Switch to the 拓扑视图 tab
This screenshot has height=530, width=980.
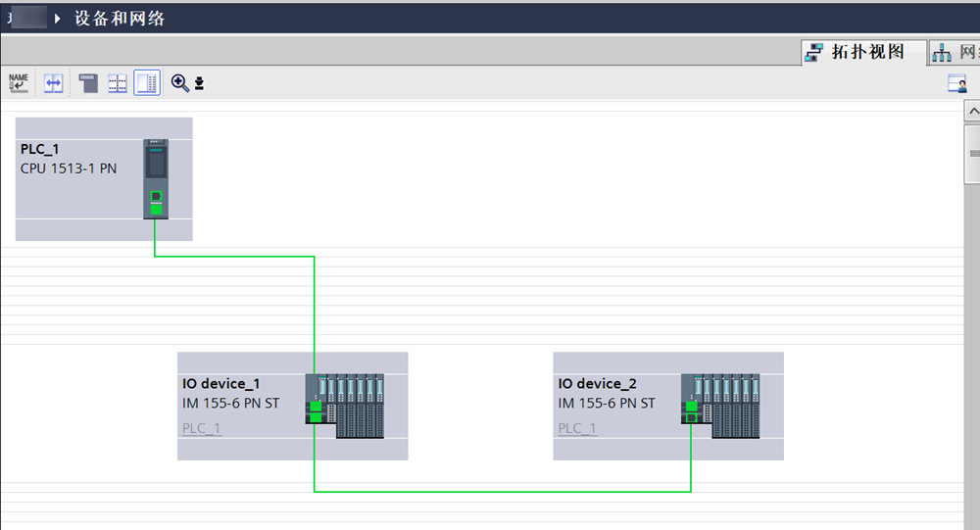click(x=862, y=53)
